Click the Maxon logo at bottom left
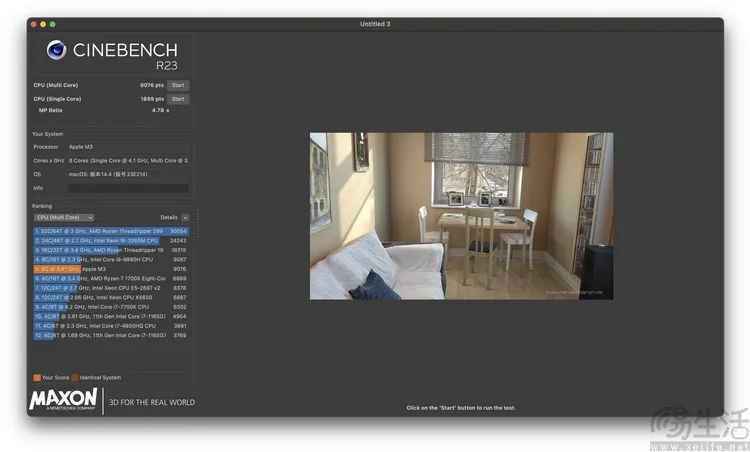The height and width of the screenshot is (452, 750). tap(63, 399)
